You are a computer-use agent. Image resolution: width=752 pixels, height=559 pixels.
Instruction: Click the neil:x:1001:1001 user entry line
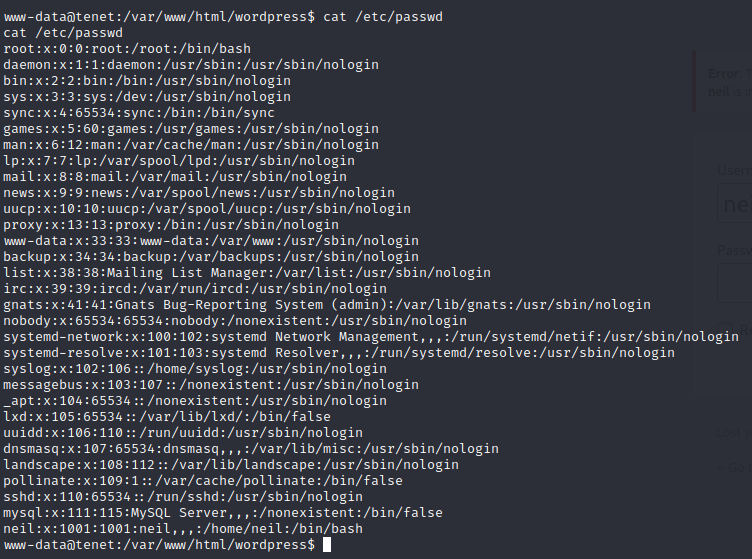[183, 529]
